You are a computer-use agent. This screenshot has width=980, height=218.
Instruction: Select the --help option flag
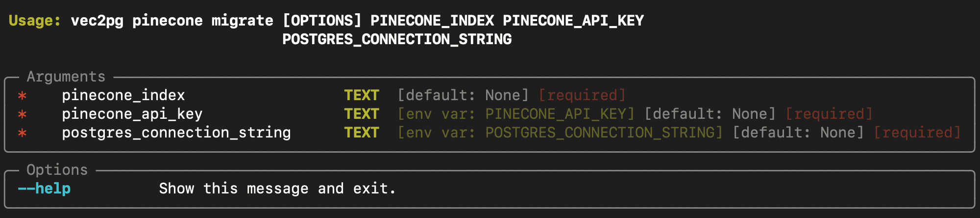pyautogui.click(x=44, y=189)
